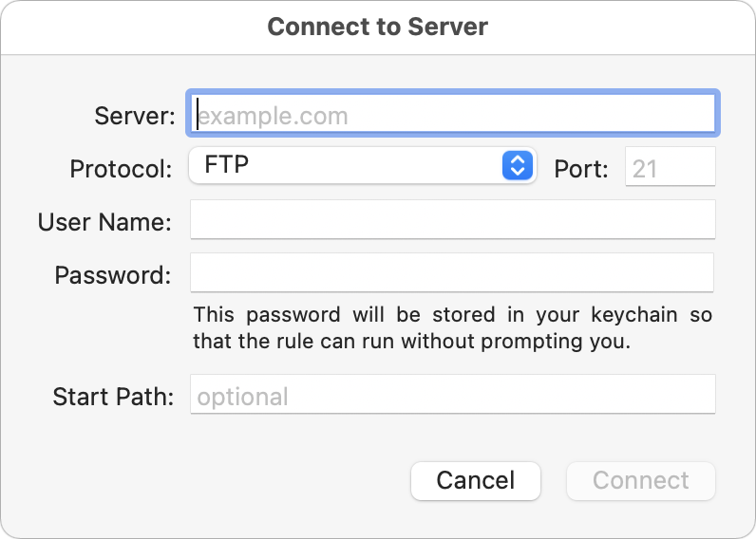The width and height of the screenshot is (756, 539).
Task: Click the "Protocol:" label
Action: coord(121,169)
